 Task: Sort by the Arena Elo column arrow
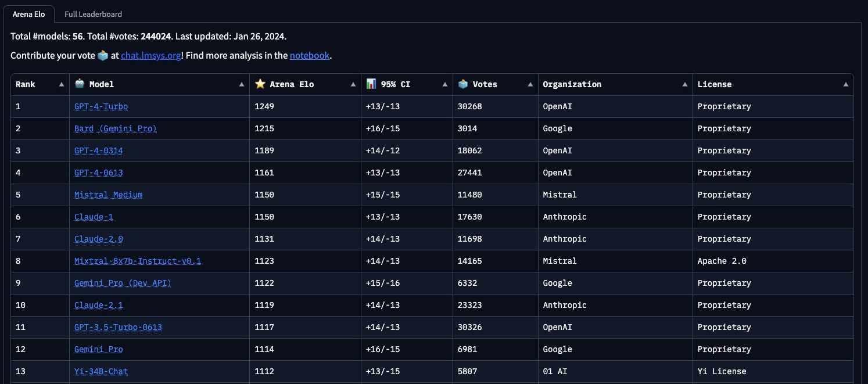353,84
